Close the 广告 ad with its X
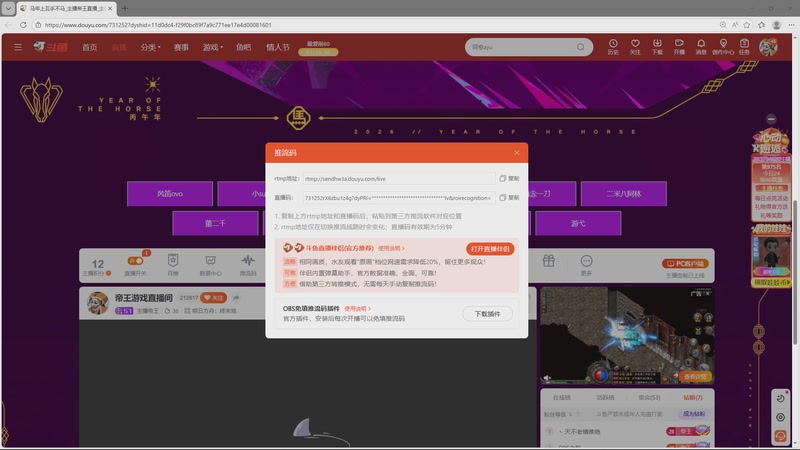Image resolution: width=800 pixels, height=450 pixels. pyautogui.click(x=707, y=293)
